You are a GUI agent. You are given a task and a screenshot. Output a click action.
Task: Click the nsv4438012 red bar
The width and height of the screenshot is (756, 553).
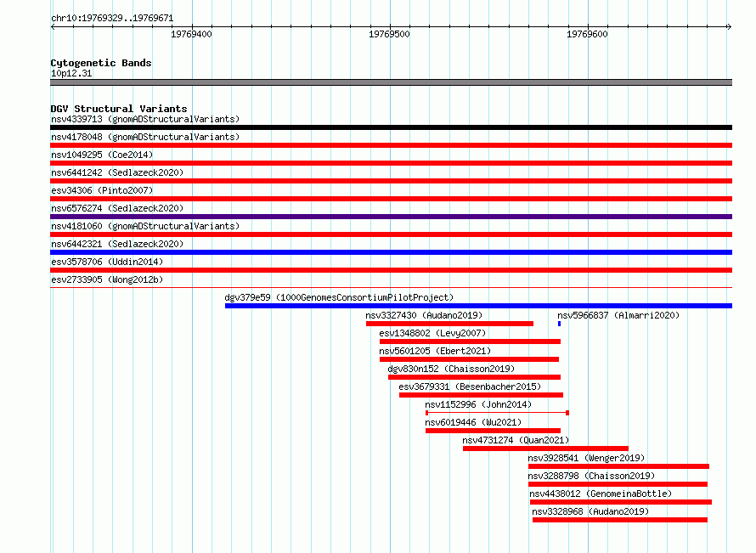621,502
